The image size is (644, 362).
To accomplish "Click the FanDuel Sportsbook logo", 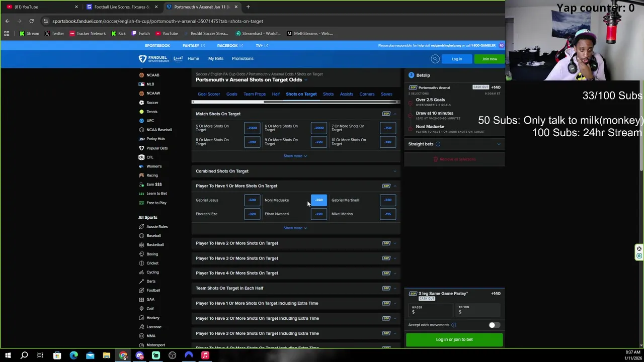I will [x=154, y=59].
